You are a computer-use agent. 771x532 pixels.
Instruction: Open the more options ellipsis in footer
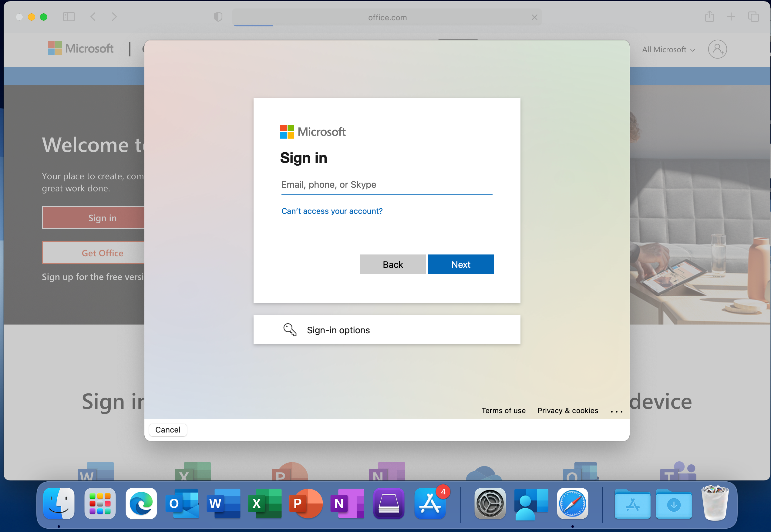pos(617,412)
